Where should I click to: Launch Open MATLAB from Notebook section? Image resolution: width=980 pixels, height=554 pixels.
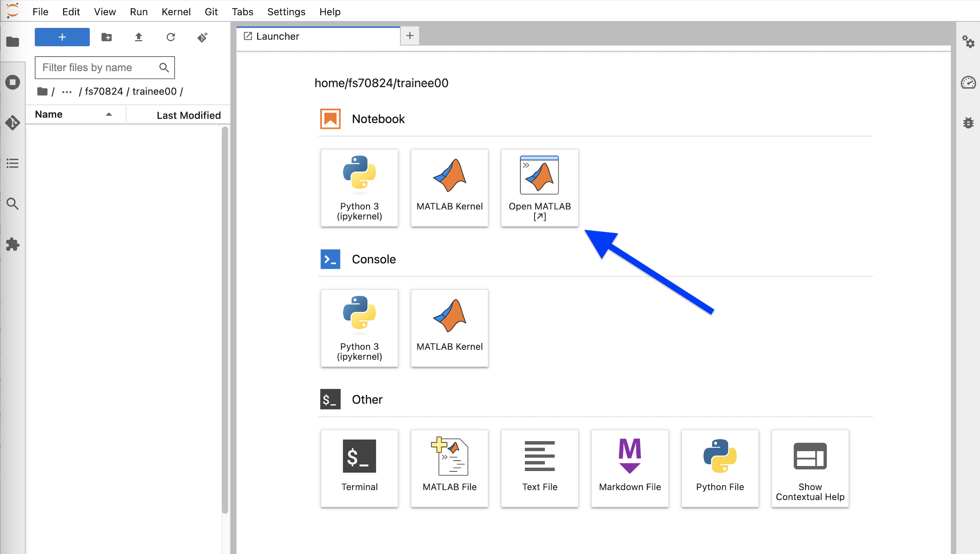[x=539, y=188]
